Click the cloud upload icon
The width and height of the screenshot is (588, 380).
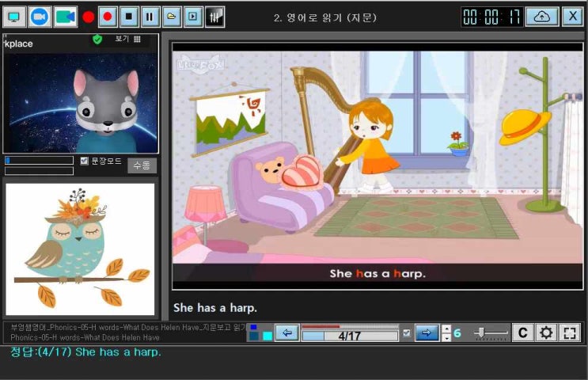(x=542, y=17)
